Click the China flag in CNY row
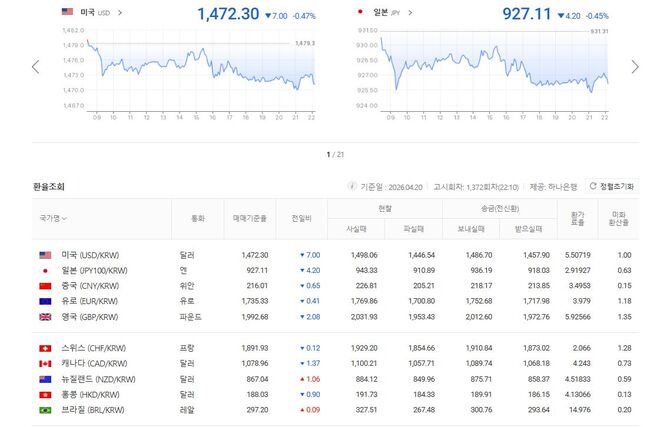The height and width of the screenshot is (427, 650). pyautogui.click(x=45, y=286)
